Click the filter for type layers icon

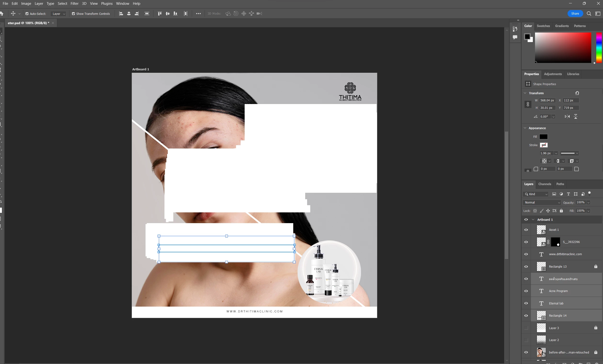pyautogui.click(x=568, y=194)
